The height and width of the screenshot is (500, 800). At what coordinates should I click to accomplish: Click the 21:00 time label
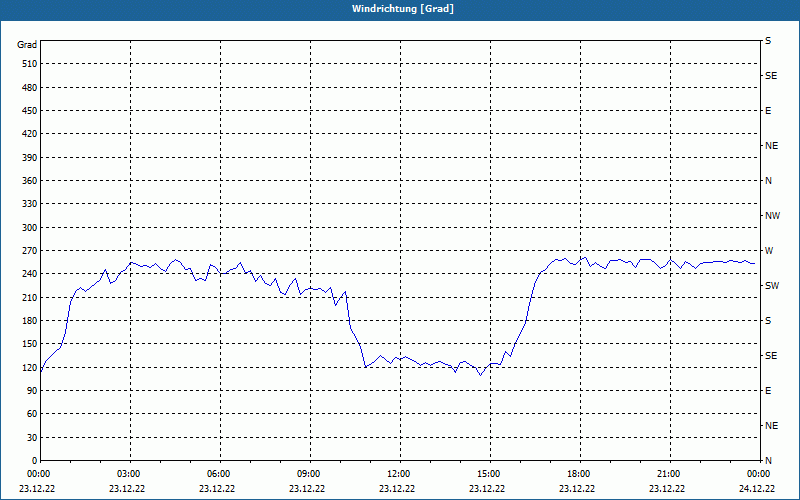pyautogui.click(x=668, y=474)
